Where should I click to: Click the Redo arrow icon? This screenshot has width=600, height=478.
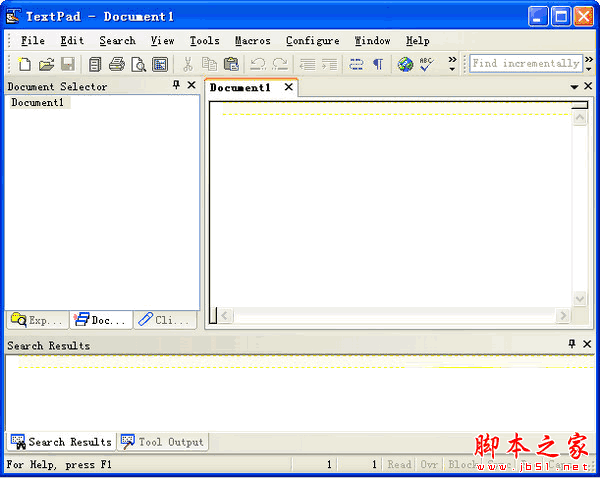point(280,64)
